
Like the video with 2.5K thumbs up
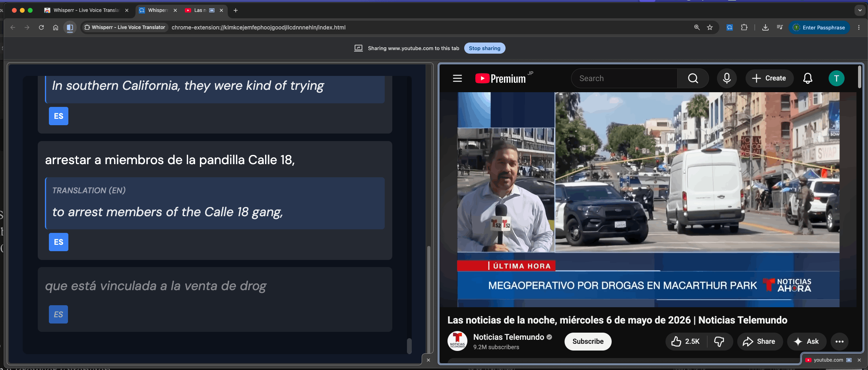(x=686, y=341)
